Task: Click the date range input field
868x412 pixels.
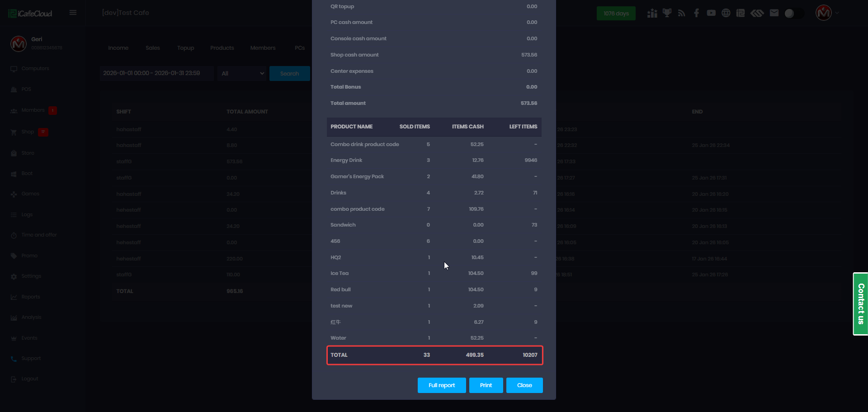Action: tap(156, 73)
